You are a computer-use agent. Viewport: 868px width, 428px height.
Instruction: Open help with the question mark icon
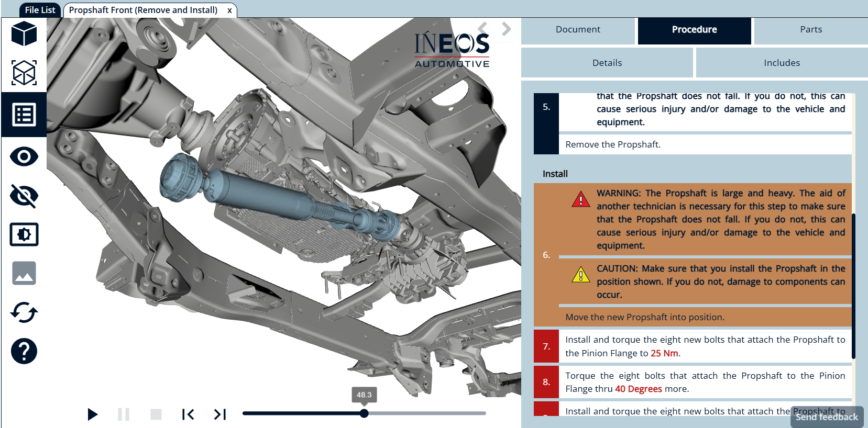coord(24,351)
